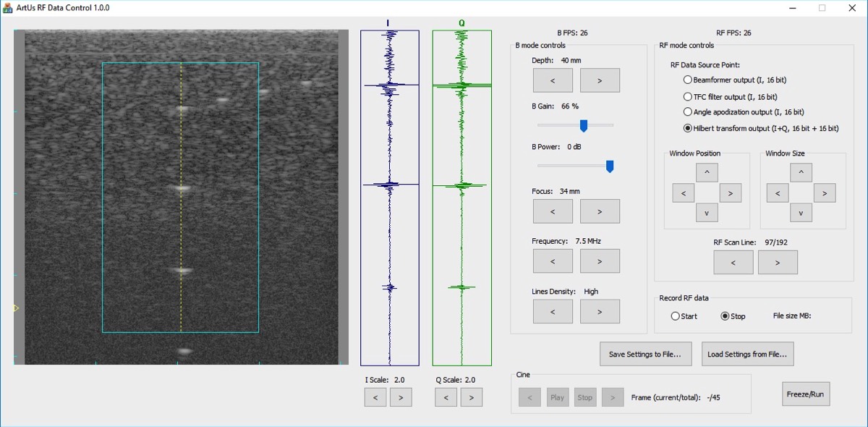Screen dimensions: 868x427
Task: Move window position down
Action: (707, 213)
